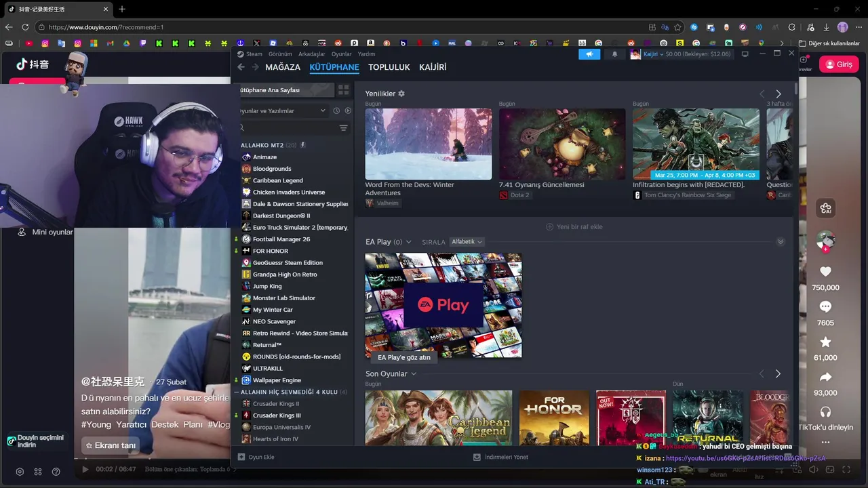
Task: Open the KÜTÜPHANE tab
Action: 334,67
